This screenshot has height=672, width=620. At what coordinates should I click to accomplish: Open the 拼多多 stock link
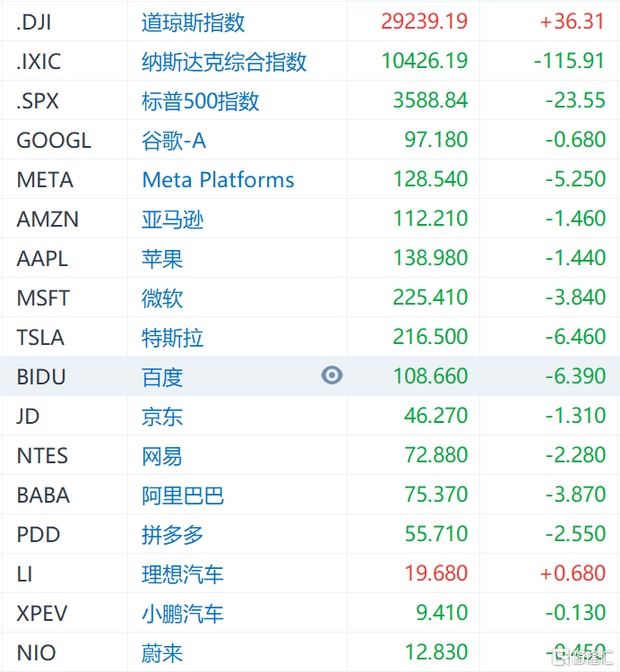click(173, 535)
